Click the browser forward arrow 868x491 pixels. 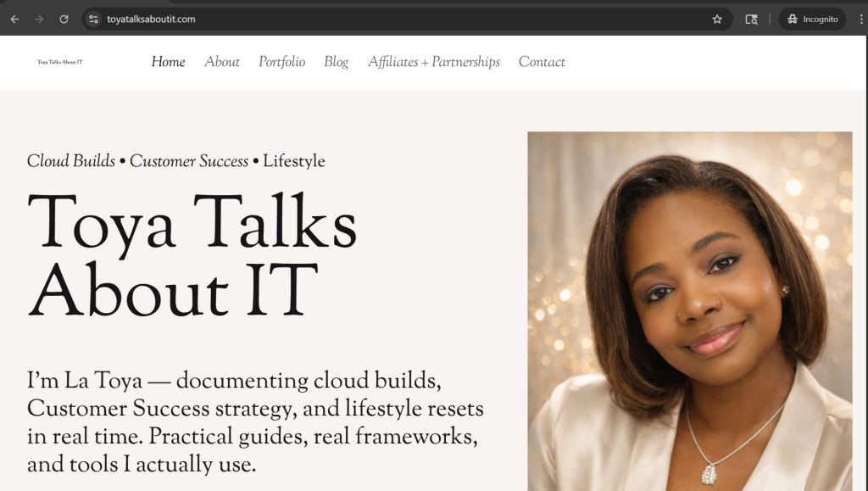(39, 20)
